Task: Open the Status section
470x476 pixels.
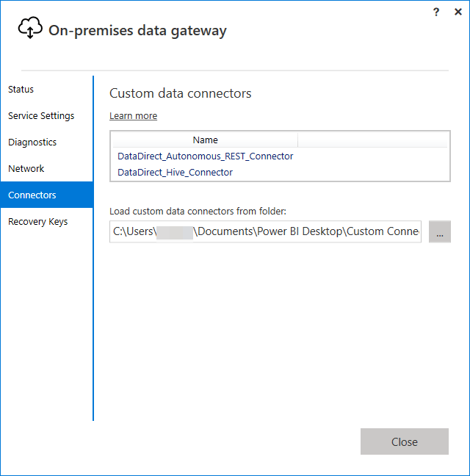Action: (21, 89)
